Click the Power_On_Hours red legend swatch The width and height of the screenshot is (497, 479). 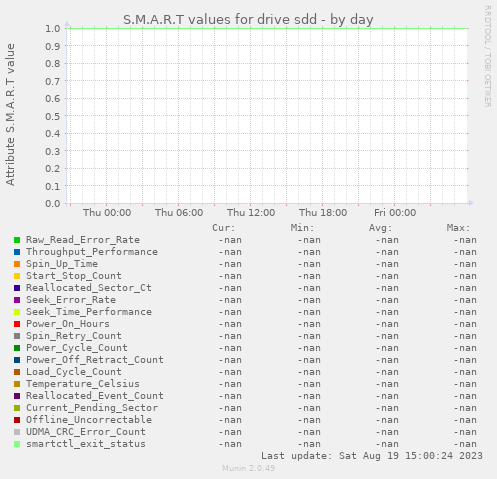(17, 324)
